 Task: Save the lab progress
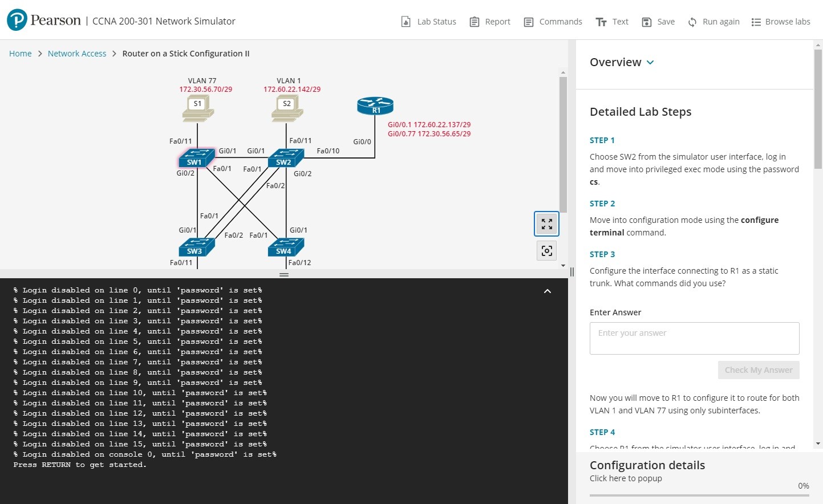pos(658,22)
